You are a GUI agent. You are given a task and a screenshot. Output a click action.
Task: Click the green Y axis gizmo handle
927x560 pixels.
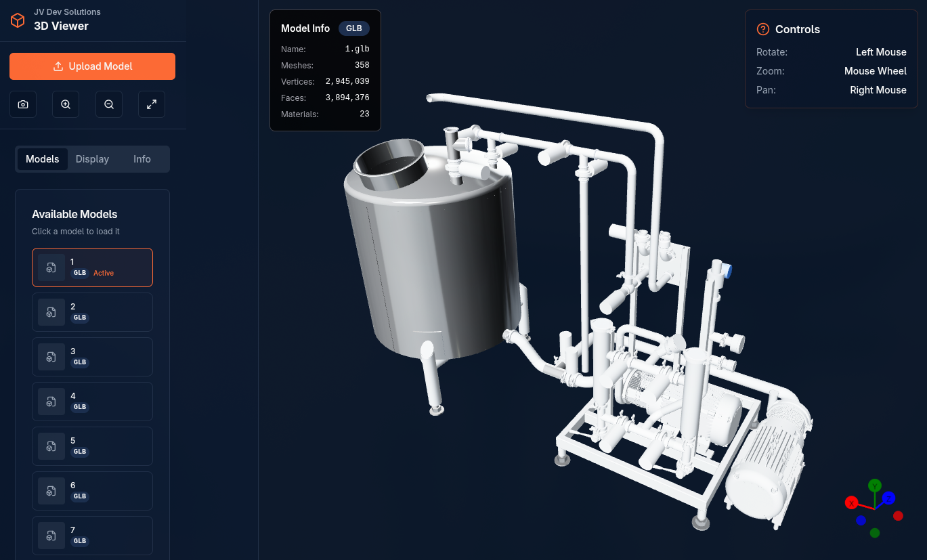point(875,486)
